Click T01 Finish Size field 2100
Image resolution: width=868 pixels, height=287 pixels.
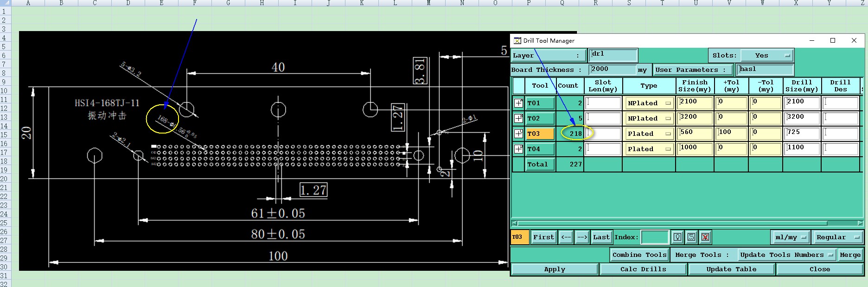click(695, 103)
